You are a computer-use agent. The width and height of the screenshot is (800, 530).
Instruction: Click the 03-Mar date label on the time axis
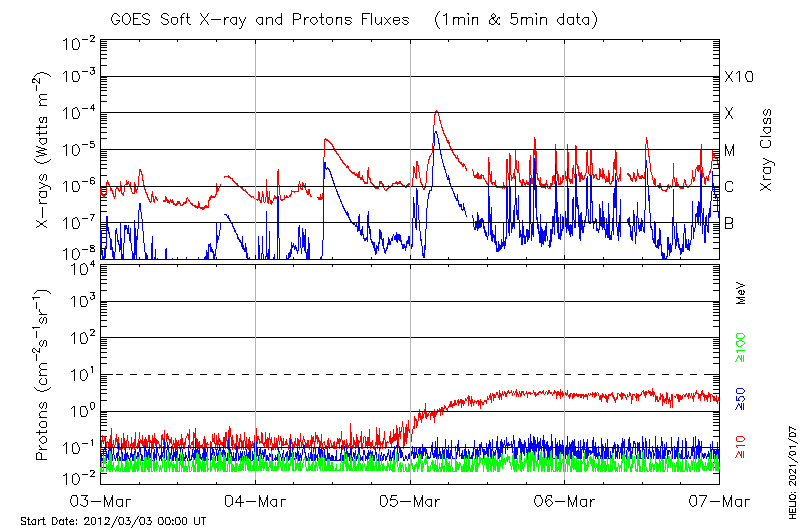tap(100, 500)
